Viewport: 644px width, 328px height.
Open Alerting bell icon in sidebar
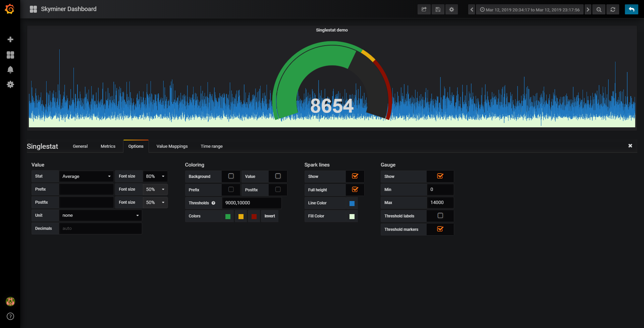click(x=10, y=70)
